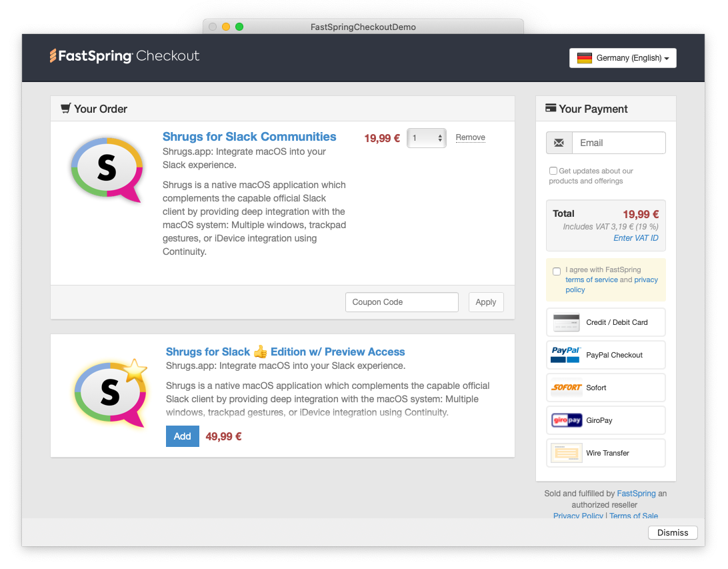Click the SOFORT logo icon
Image resolution: width=728 pixels, height=569 pixels.
(x=567, y=388)
